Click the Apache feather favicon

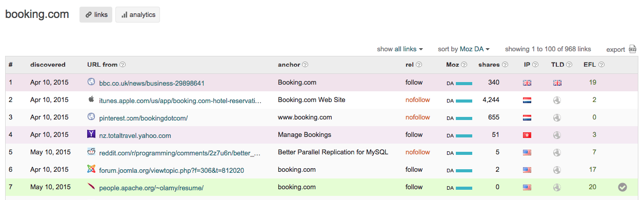(91, 187)
